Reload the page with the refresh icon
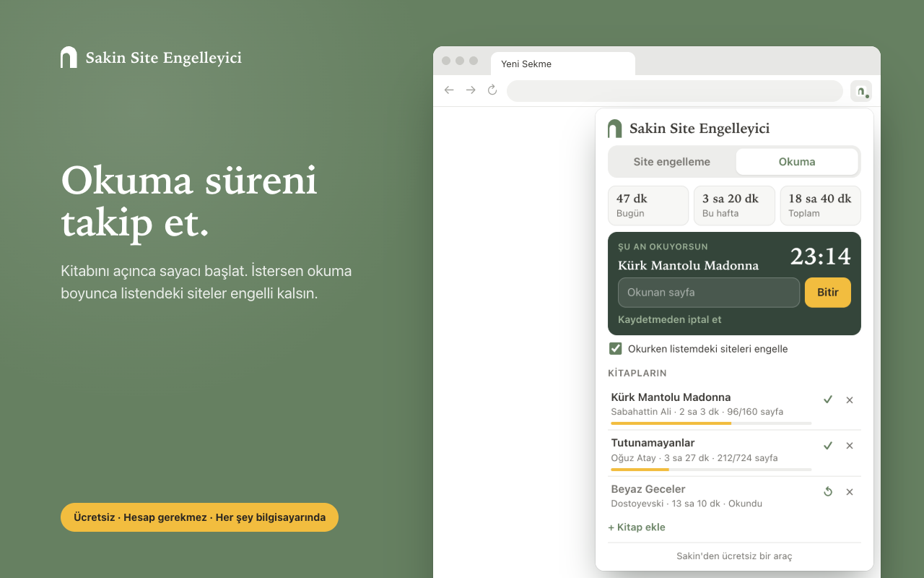 coord(492,90)
